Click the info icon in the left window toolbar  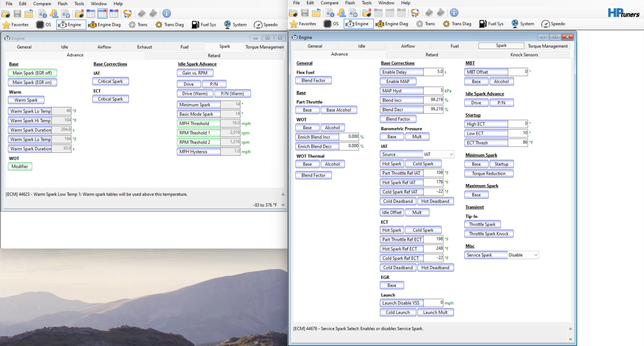coord(166,13)
